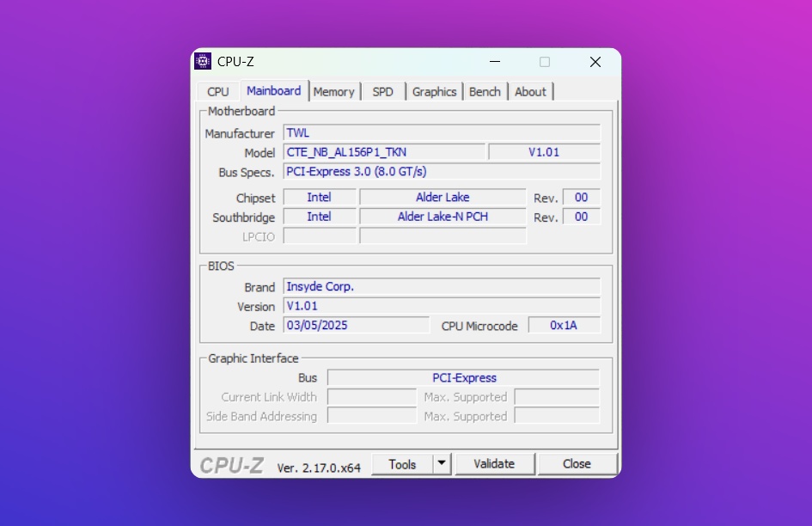Click the CPU Microcode 0x1A value
The image size is (812, 526).
564,326
